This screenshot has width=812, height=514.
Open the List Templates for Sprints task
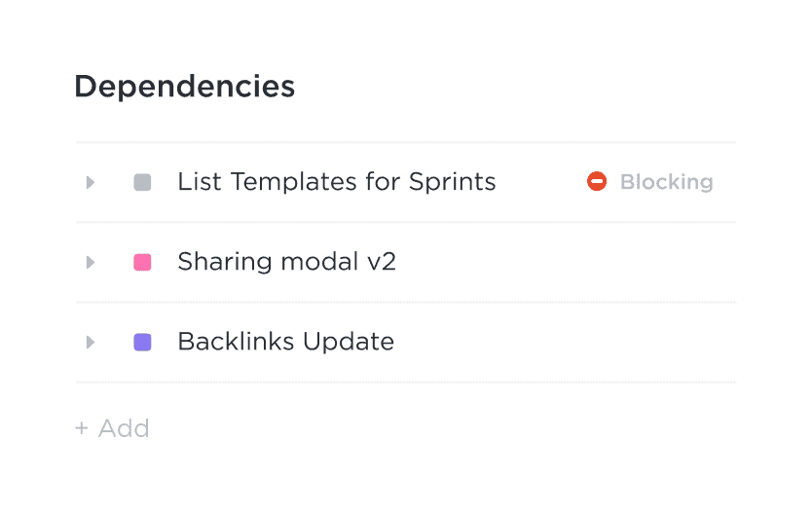336,182
